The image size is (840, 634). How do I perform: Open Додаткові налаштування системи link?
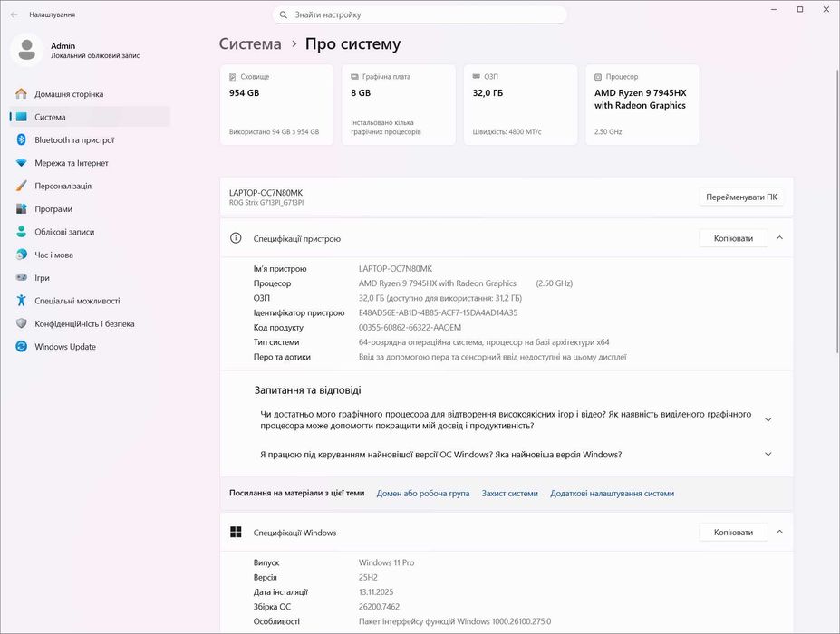coord(612,494)
